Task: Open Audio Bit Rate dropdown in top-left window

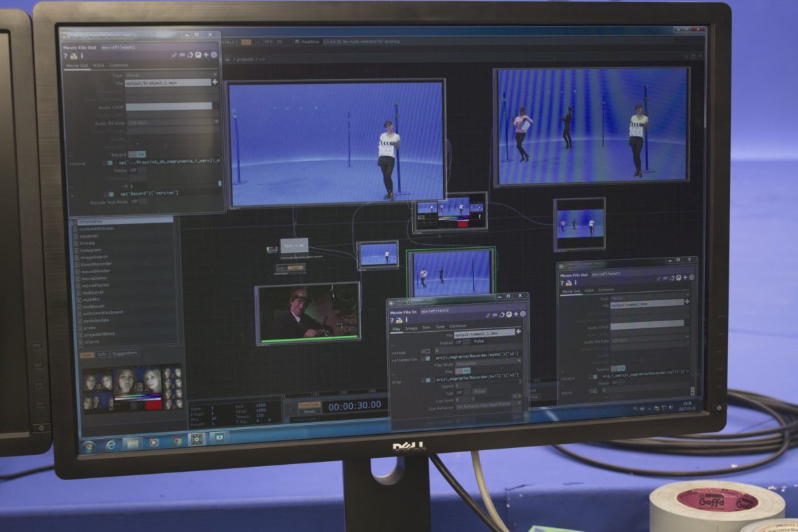Action: click(173, 122)
